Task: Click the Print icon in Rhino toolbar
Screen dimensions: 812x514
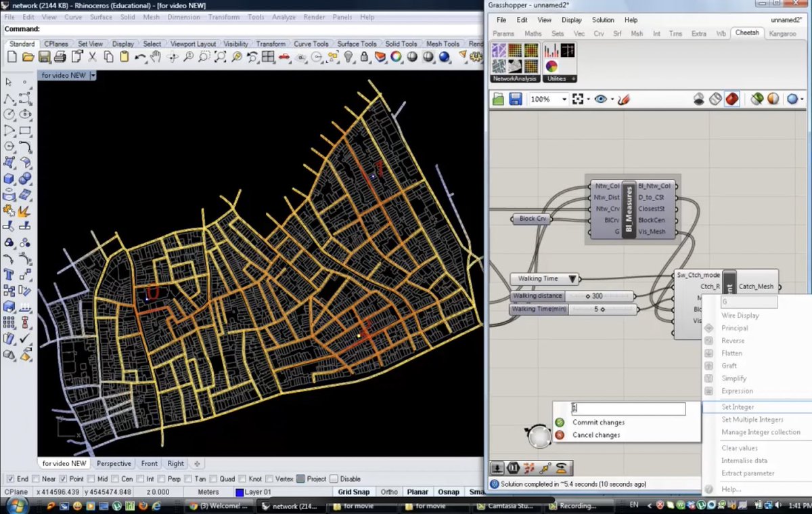Action: click(60, 57)
